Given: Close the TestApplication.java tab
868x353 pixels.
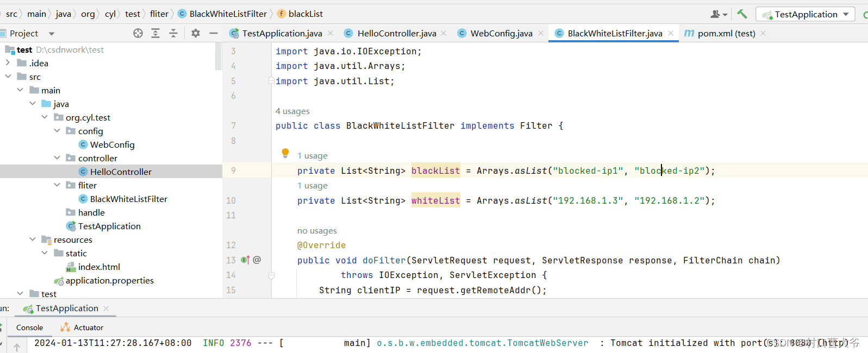Looking at the screenshot, I should point(330,33).
